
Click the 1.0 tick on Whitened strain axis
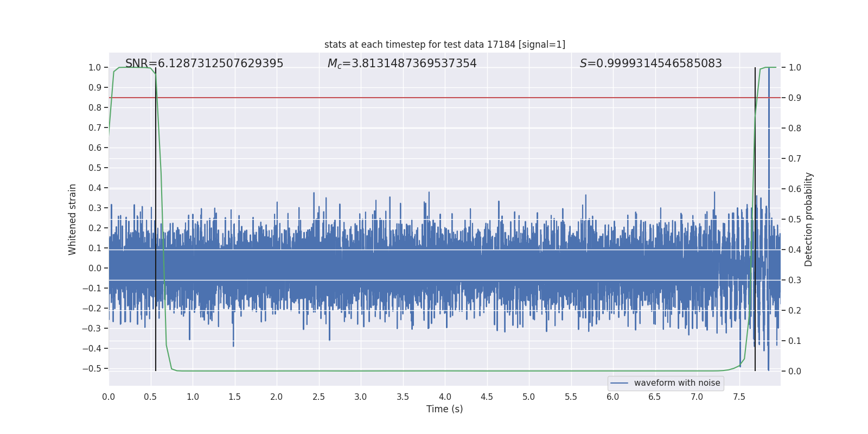click(95, 67)
